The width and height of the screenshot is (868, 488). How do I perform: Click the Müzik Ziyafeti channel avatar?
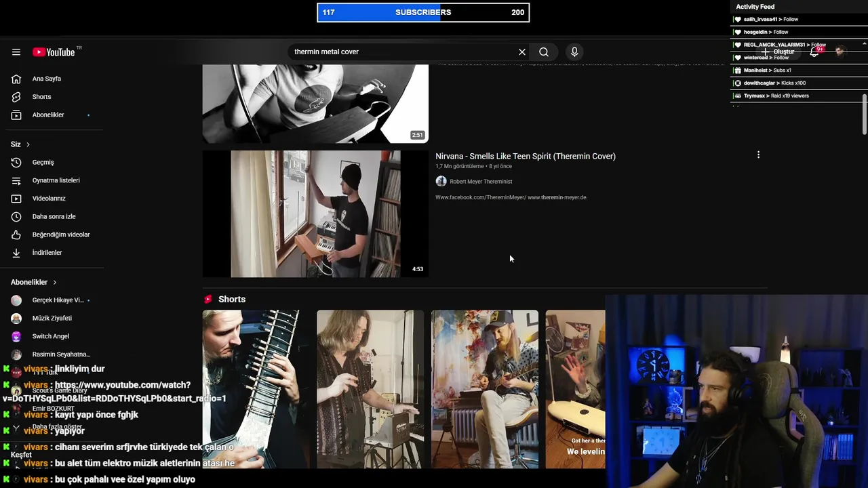pyautogui.click(x=16, y=318)
